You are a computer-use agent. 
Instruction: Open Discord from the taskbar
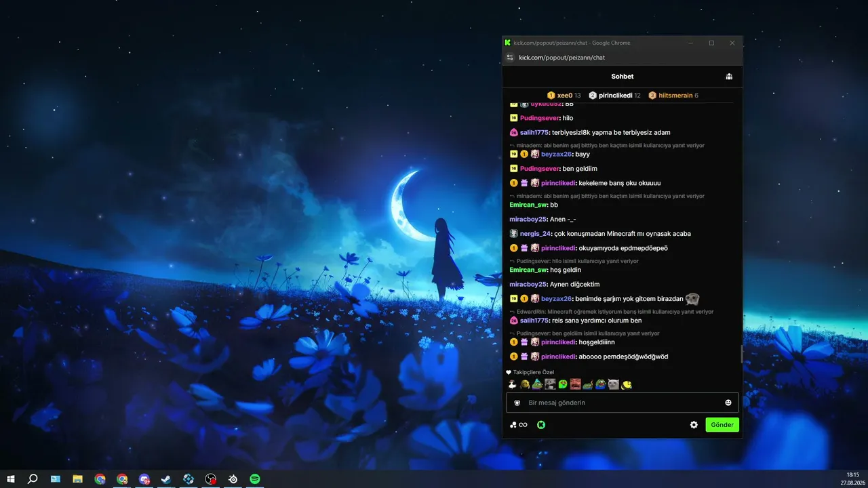(x=144, y=479)
